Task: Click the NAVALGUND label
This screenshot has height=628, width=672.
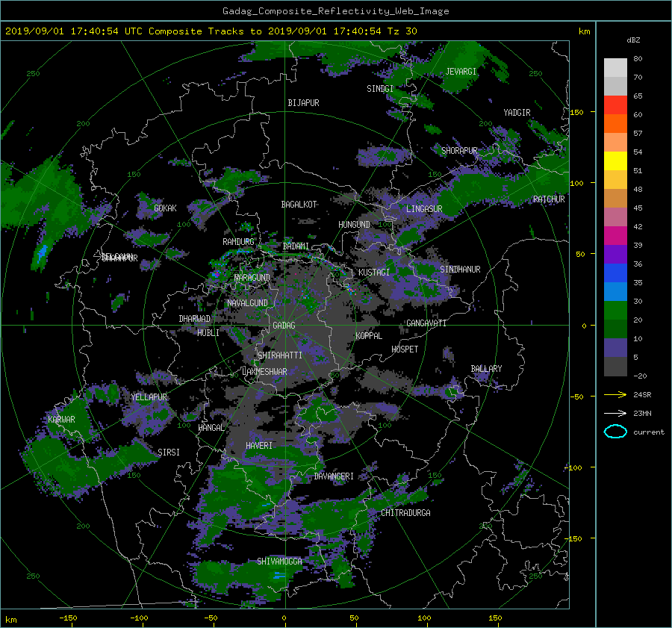Action: coord(247,303)
